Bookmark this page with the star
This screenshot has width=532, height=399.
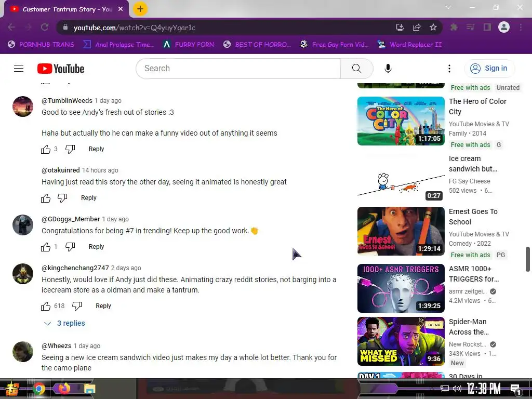coord(433,27)
